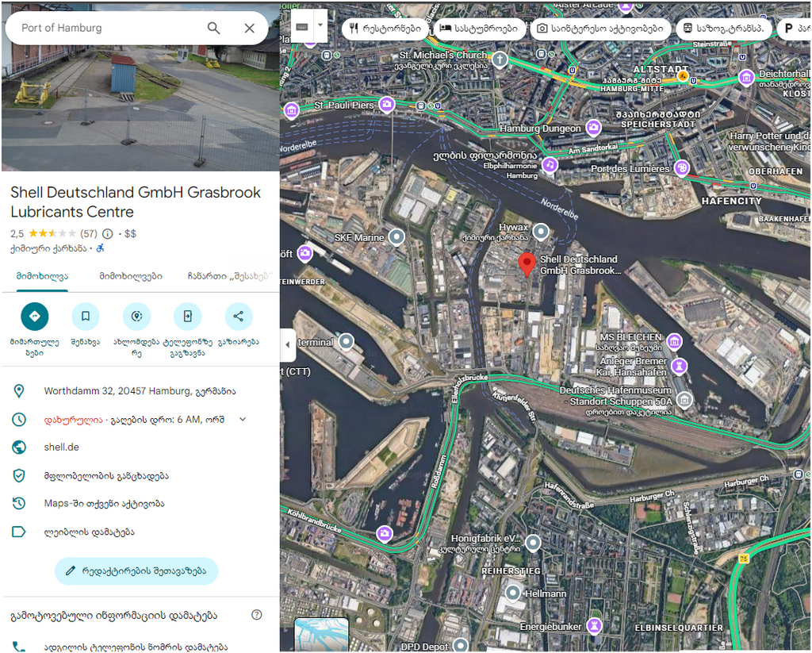812x653 pixels.
Task: Open your Maps activity history icon
Action: (19, 503)
